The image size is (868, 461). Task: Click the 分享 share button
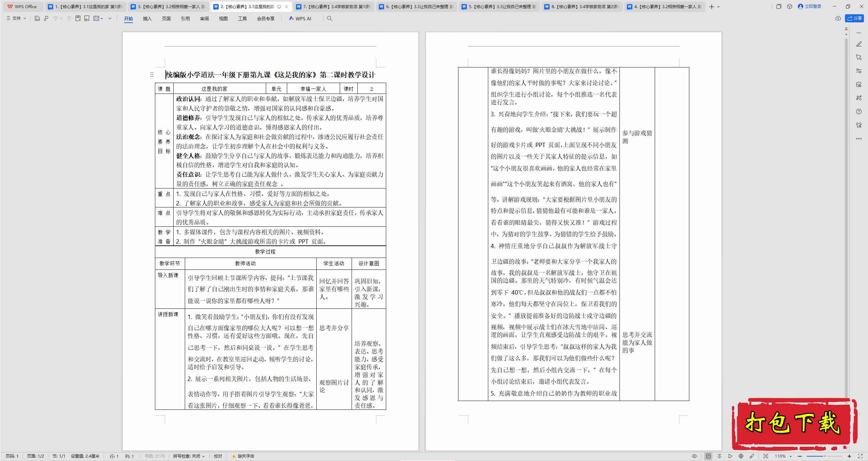pyautogui.click(x=854, y=18)
